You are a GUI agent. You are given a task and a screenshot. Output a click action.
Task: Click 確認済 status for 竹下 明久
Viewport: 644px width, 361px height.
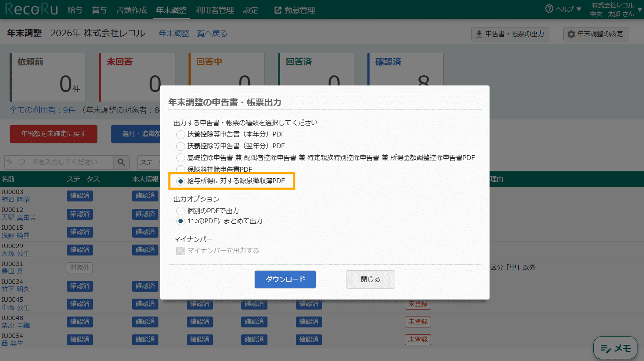80,286
